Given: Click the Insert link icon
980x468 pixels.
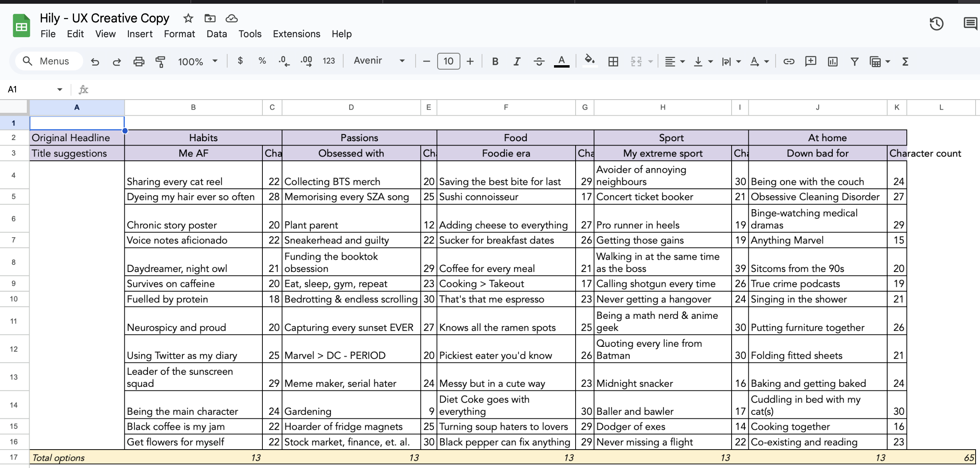Looking at the screenshot, I should point(788,62).
